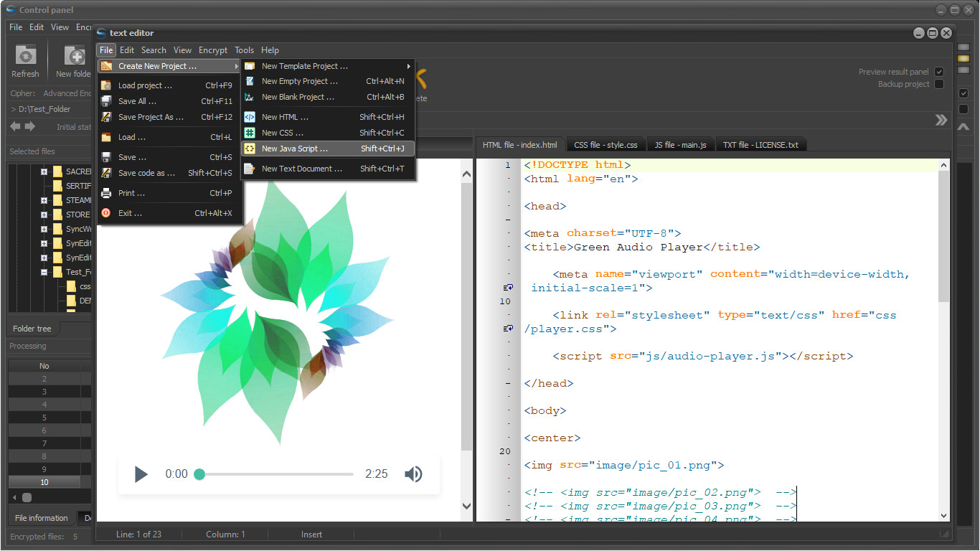Screen dimensions: 980x551
Task: Collapse the Test_Folder tree node
Action: [x=44, y=272]
